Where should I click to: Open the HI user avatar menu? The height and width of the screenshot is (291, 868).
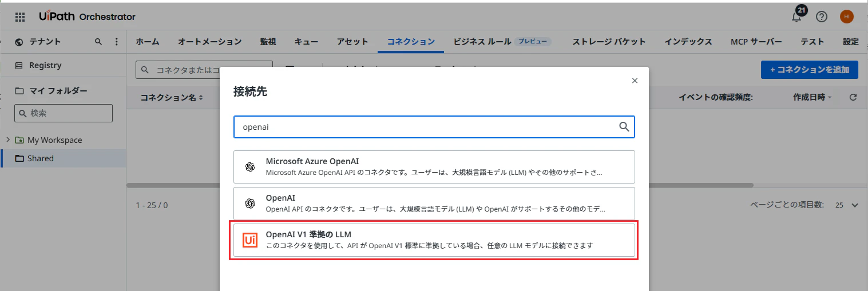pyautogui.click(x=846, y=17)
